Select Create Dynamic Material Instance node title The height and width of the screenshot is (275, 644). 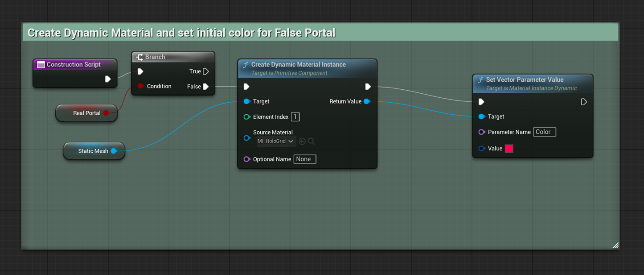click(x=298, y=65)
